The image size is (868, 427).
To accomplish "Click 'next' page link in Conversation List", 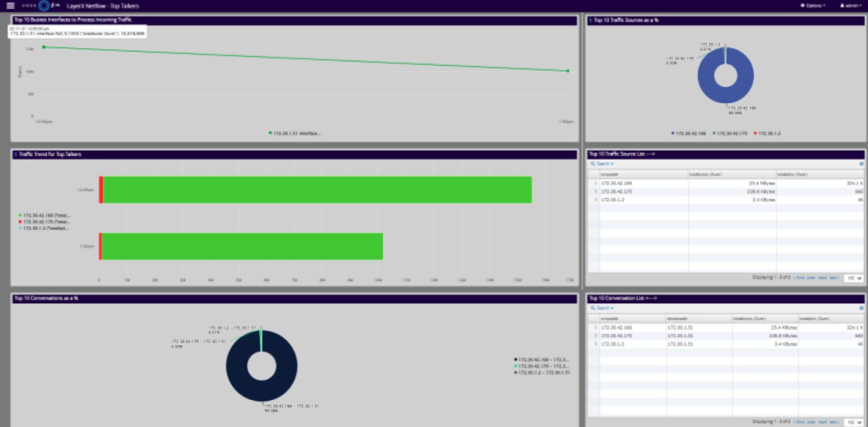I will click(822, 422).
